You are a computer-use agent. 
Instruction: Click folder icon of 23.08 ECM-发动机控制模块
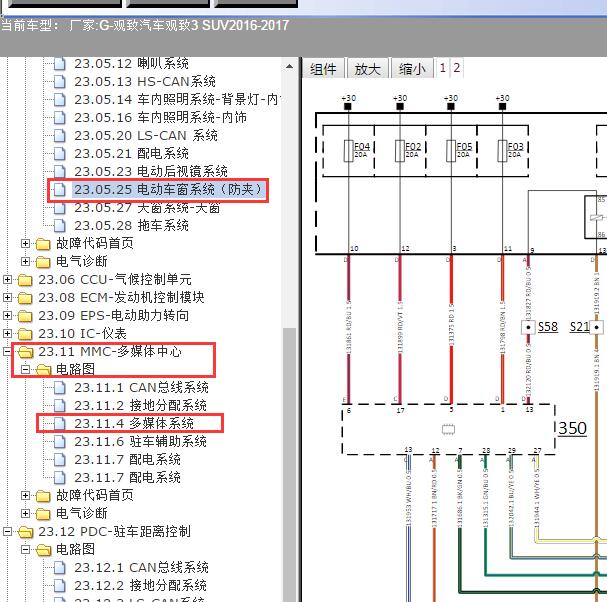click(25, 298)
